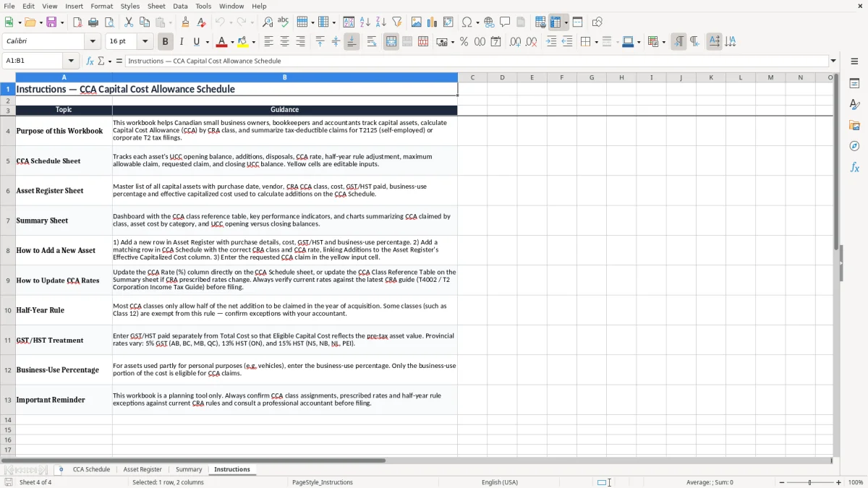868x488 pixels.
Task: Click the Print icon
Action: [x=93, y=22]
